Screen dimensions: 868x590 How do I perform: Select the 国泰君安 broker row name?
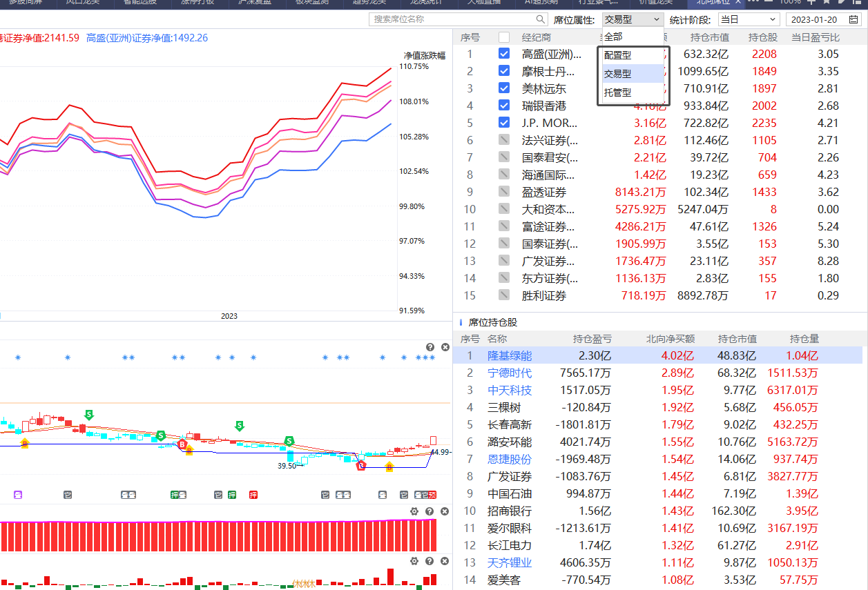tap(550, 157)
